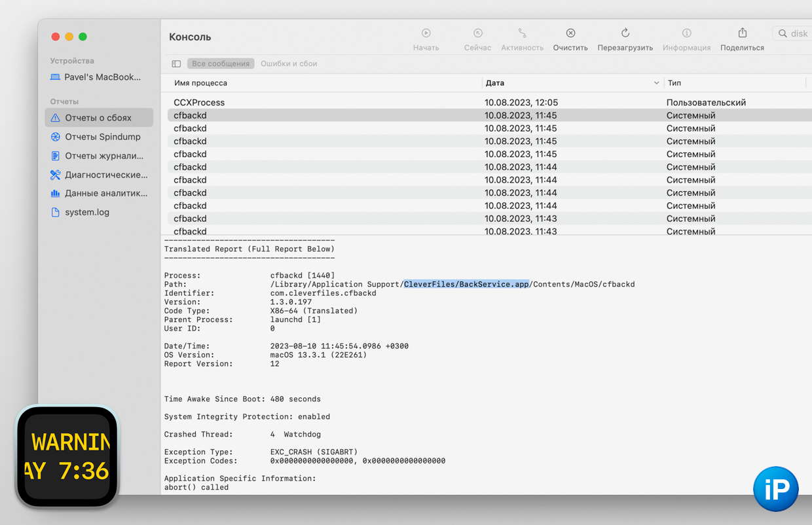Sort by 'Имя процесса' column header
Viewport: 812px width, 525px height.
click(201, 83)
